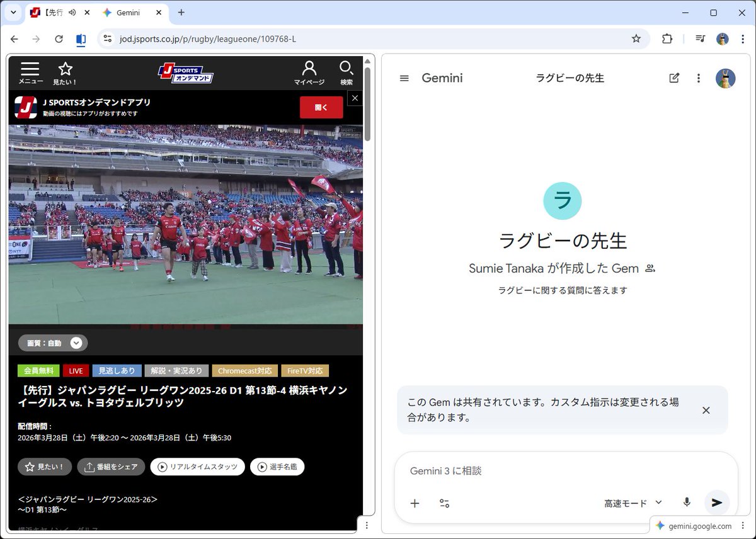
Task: Click the FireTV対応 tag
Action: pos(305,371)
